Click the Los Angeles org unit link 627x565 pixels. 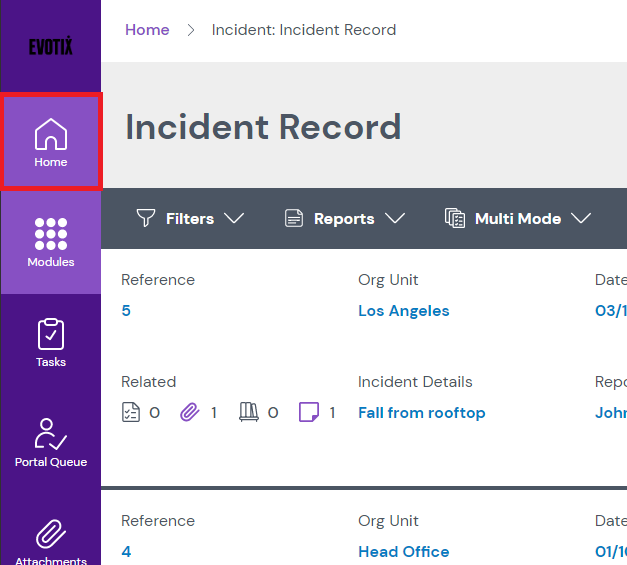coord(404,311)
